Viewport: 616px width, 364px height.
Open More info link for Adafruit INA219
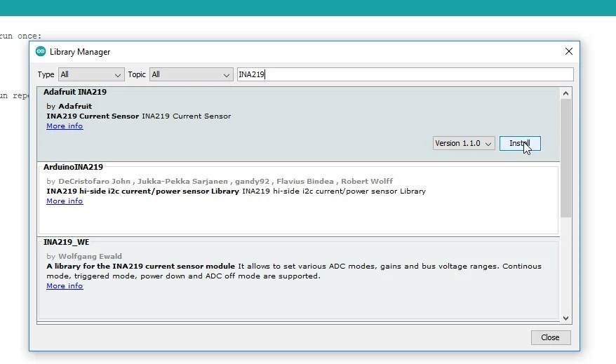(x=65, y=126)
